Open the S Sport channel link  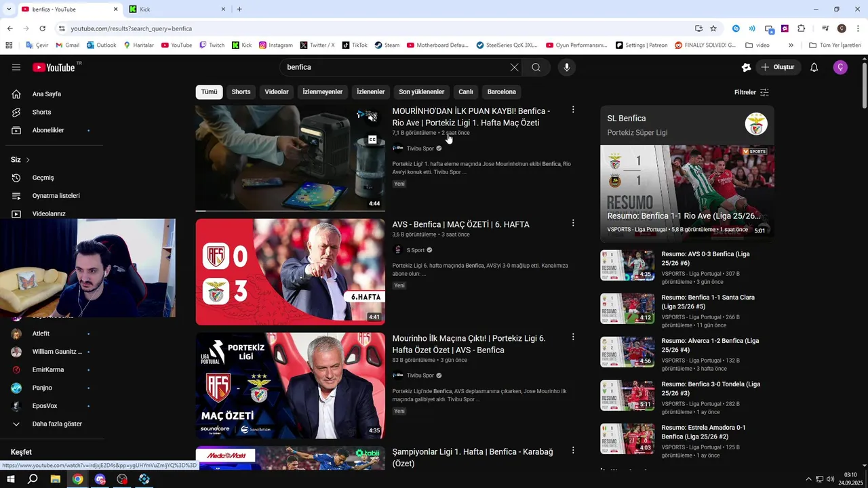click(415, 250)
